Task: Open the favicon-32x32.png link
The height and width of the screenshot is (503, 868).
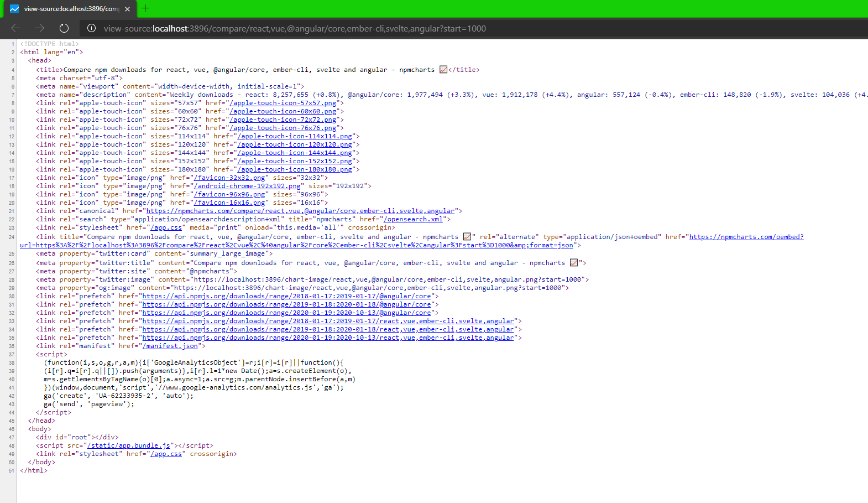Action: point(229,178)
